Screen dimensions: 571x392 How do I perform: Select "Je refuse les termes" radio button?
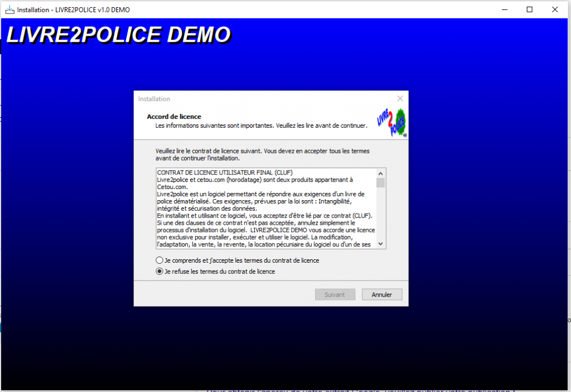160,272
